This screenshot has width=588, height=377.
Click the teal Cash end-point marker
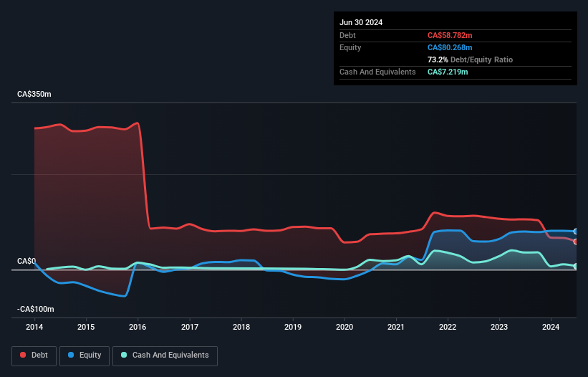[x=576, y=266]
